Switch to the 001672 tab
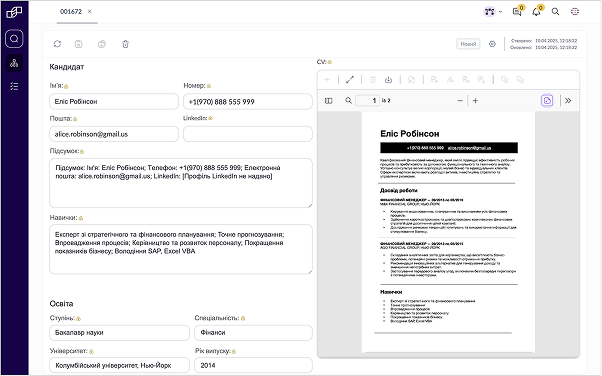The width and height of the screenshot is (602, 376). [x=71, y=12]
